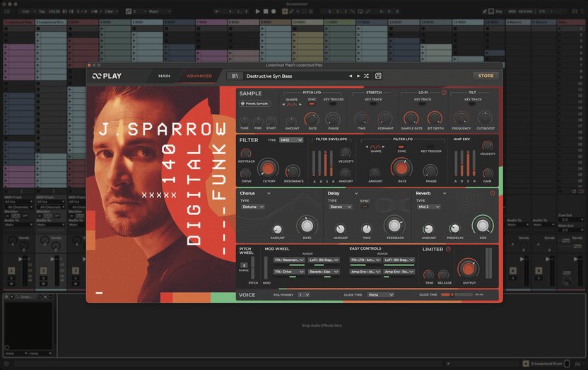Click the Amp Env Decay slider
588x370 pixels.
462,163
